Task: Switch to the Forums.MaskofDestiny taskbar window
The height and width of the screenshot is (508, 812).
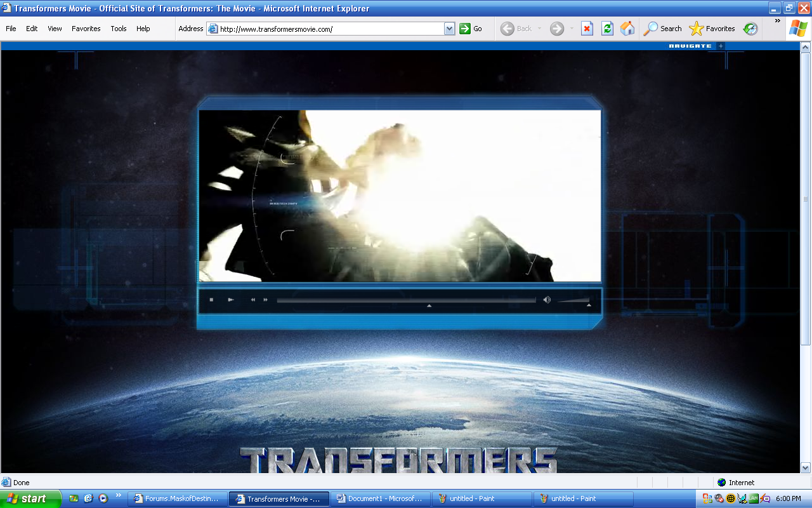Action: click(178, 498)
